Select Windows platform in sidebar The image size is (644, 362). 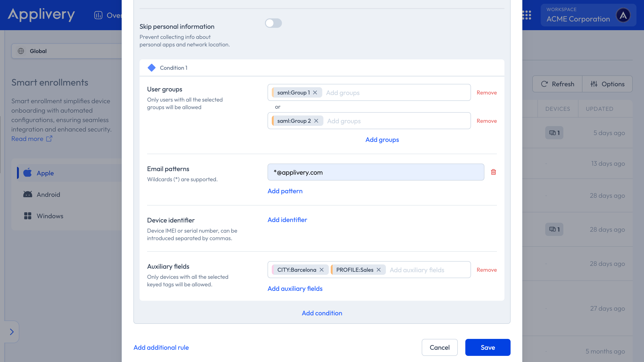coord(50,216)
